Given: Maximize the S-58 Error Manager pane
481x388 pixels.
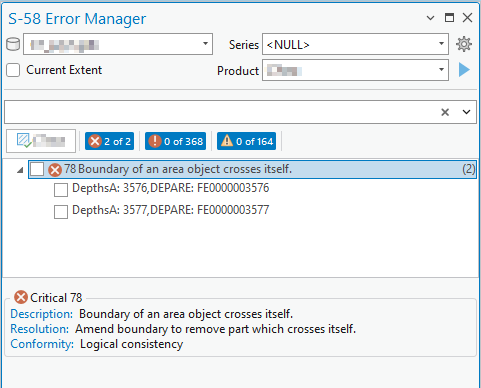Looking at the screenshot, I should tap(449, 18).
